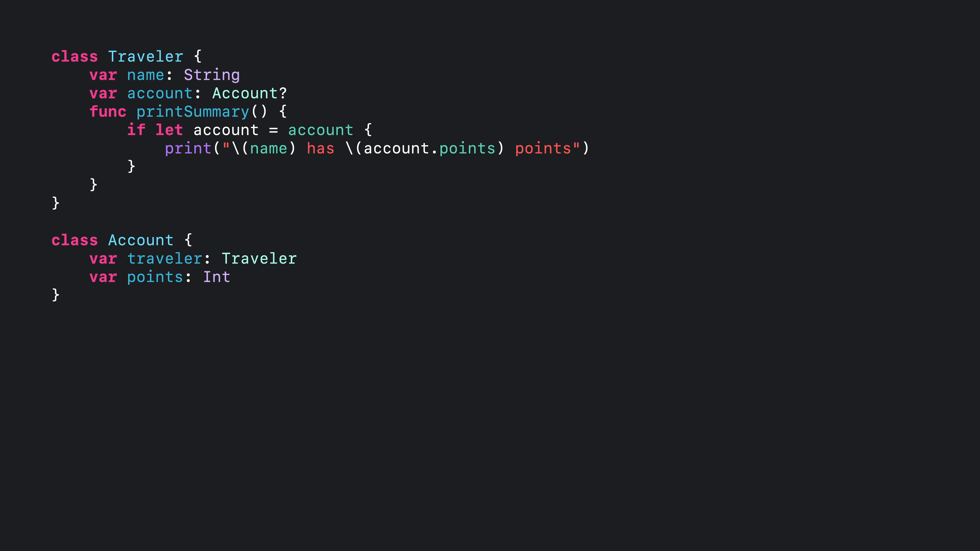Image resolution: width=980 pixels, height=551 pixels.
Task: Click the 'let' keyword after if
Action: pyautogui.click(x=169, y=130)
